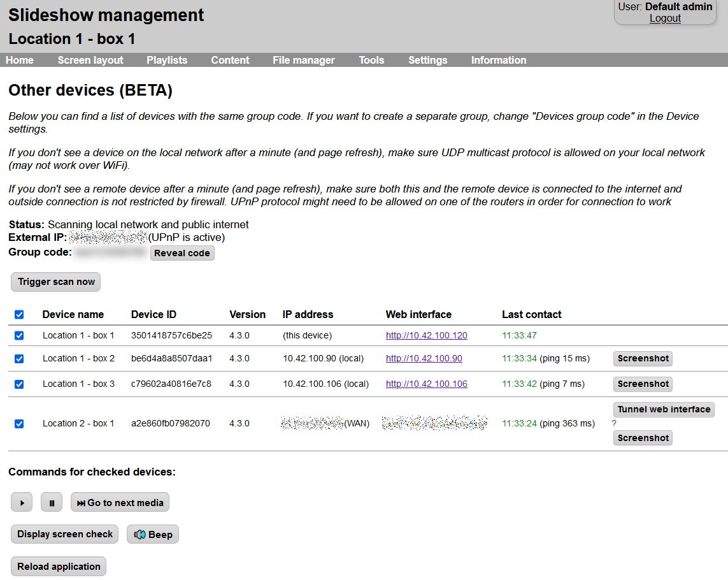Logout of the Default admin account
The image size is (728, 580).
(x=665, y=18)
